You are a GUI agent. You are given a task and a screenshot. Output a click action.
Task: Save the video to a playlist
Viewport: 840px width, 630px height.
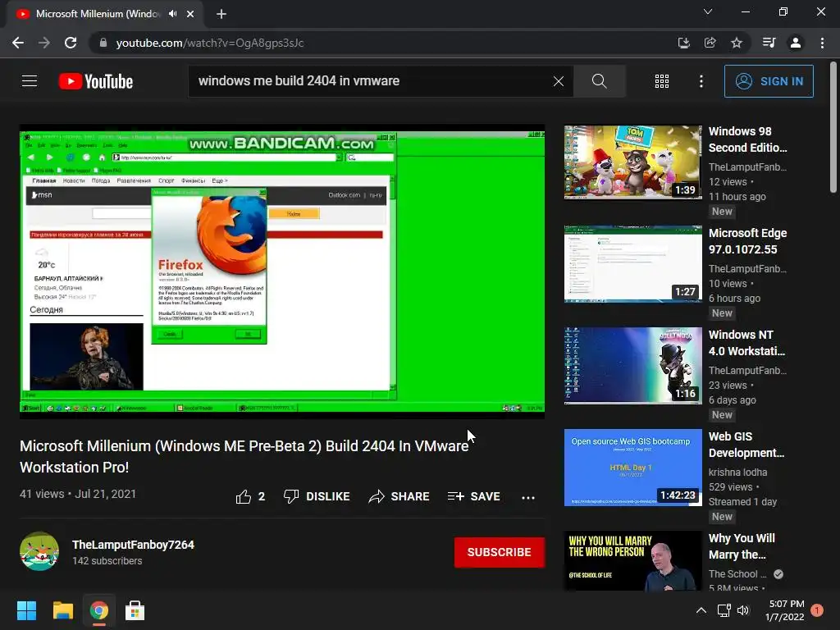pyautogui.click(x=474, y=496)
